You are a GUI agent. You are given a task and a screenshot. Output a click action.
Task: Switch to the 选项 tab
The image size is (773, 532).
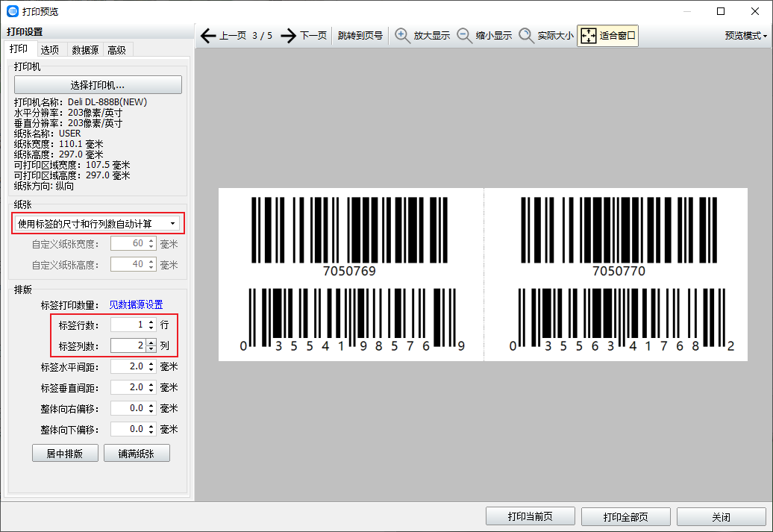pos(50,50)
